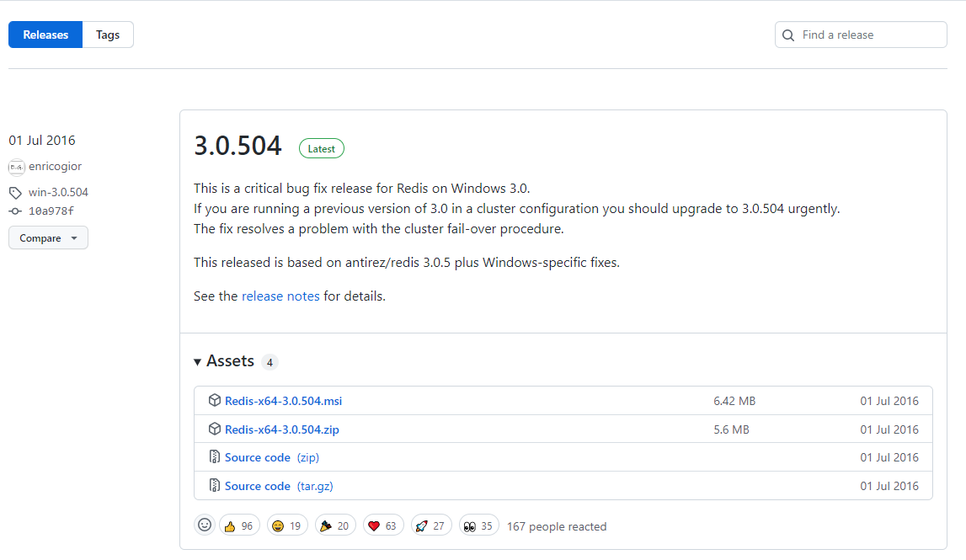Download Redis-x64-3.0.504.msi
Viewport: 966px width, 560px height.
tap(283, 401)
